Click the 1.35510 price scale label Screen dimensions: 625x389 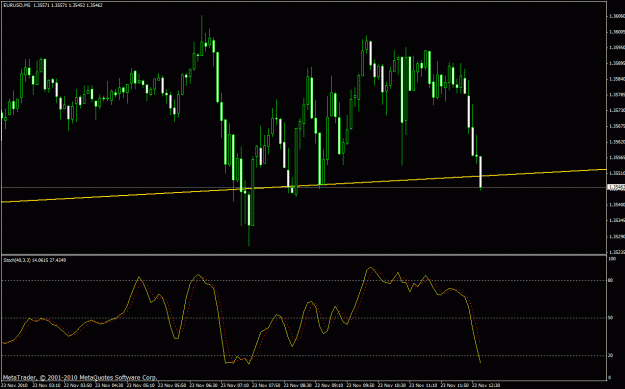coord(616,173)
